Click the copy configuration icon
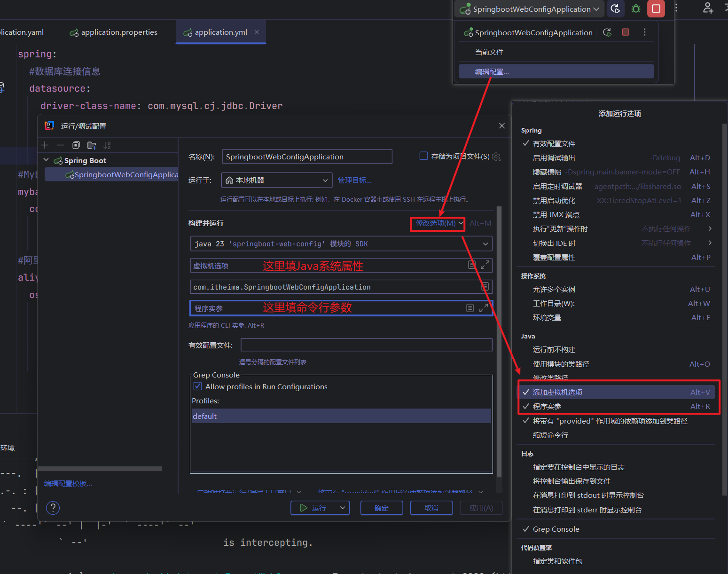This screenshot has height=574, width=728. 76,145
